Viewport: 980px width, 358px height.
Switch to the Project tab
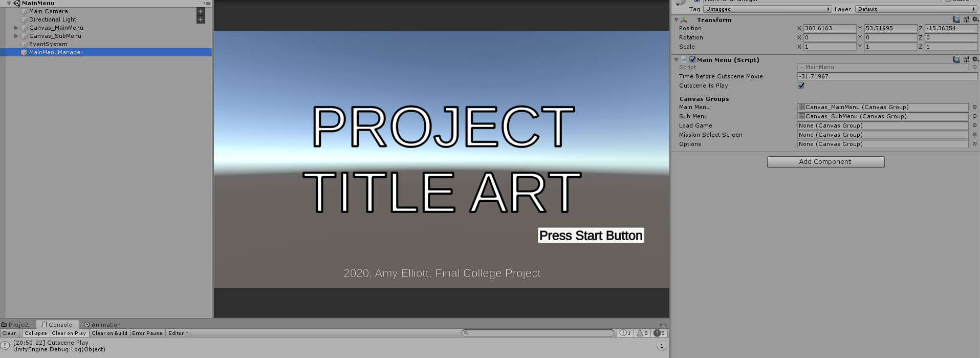(15, 324)
